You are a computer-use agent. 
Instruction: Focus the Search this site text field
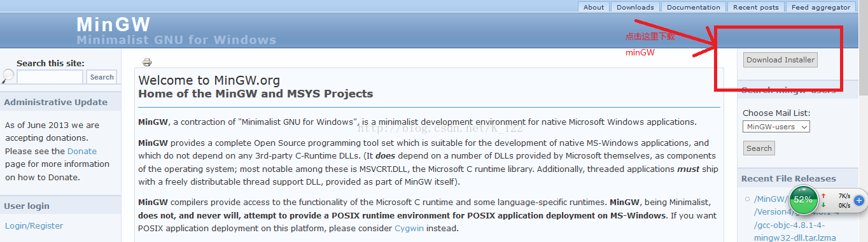[x=50, y=77]
